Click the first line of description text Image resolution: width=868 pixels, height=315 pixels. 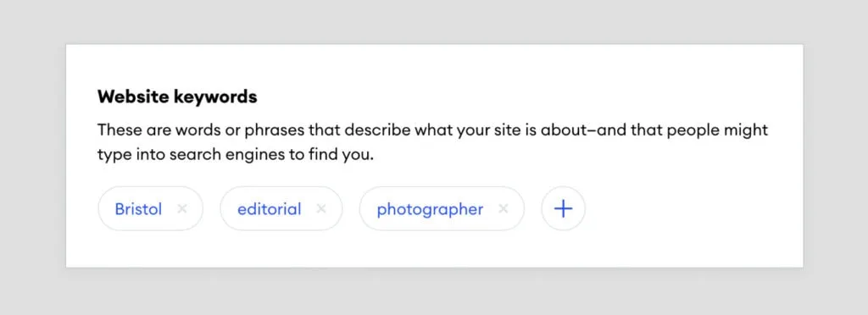(x=433, y=131)
